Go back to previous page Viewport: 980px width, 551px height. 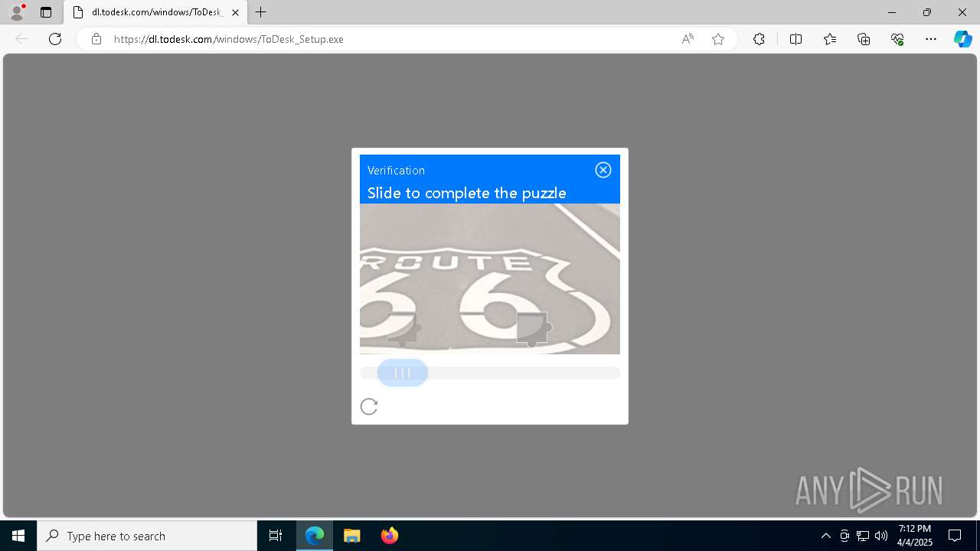tap(21, 39)
